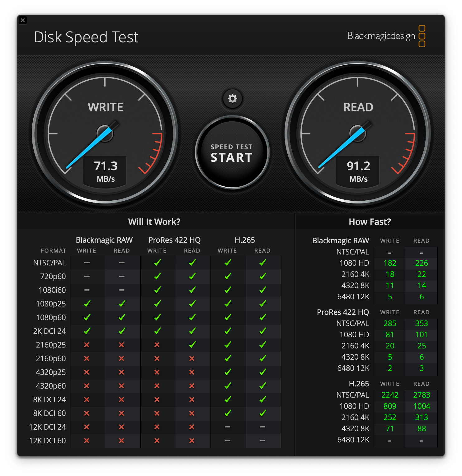Open settings with the gear icon
This screenshot has width=462, height=476.
click(232, 99)
